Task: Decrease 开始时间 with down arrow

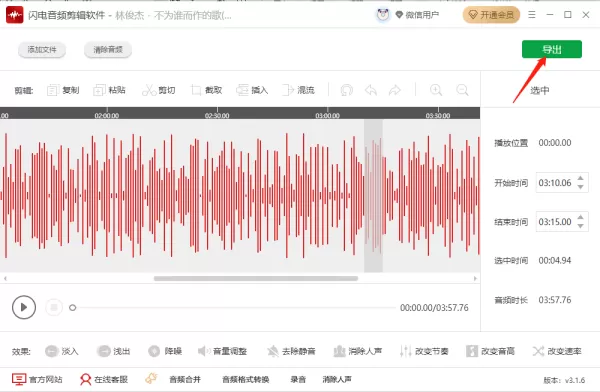Action: tap(581, 187)
